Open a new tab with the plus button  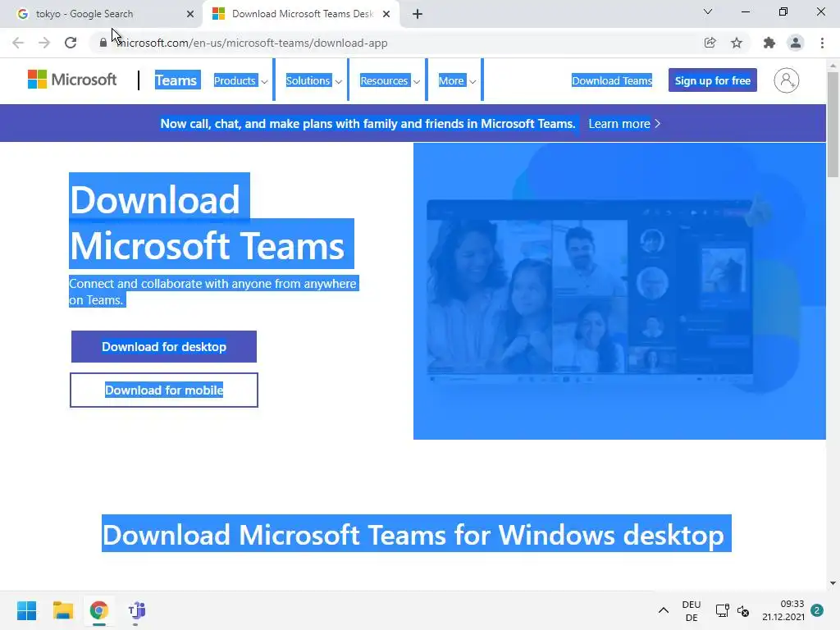(x=418, y=14)
